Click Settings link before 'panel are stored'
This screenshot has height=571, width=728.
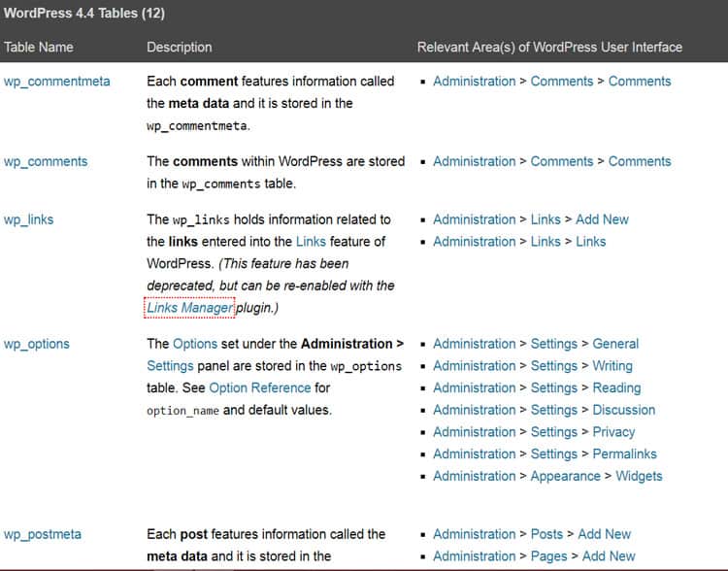(x=170, y=366)
